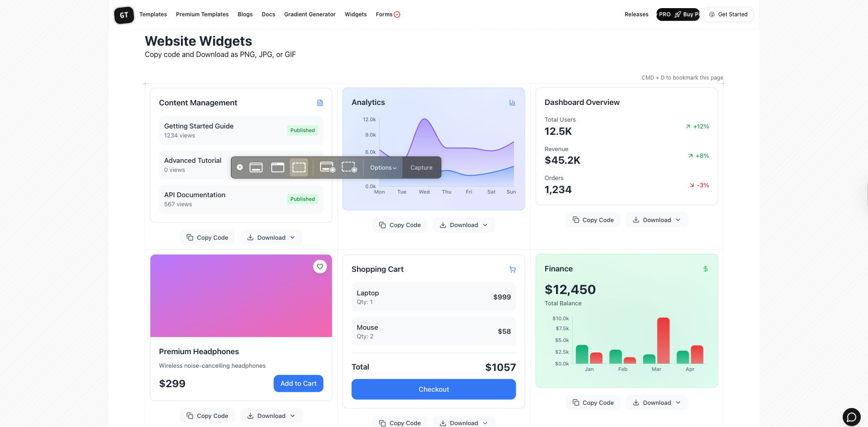Expand Download dropdown under Dashboard Overview
868x427 pixels.
[x=656, y=220]
